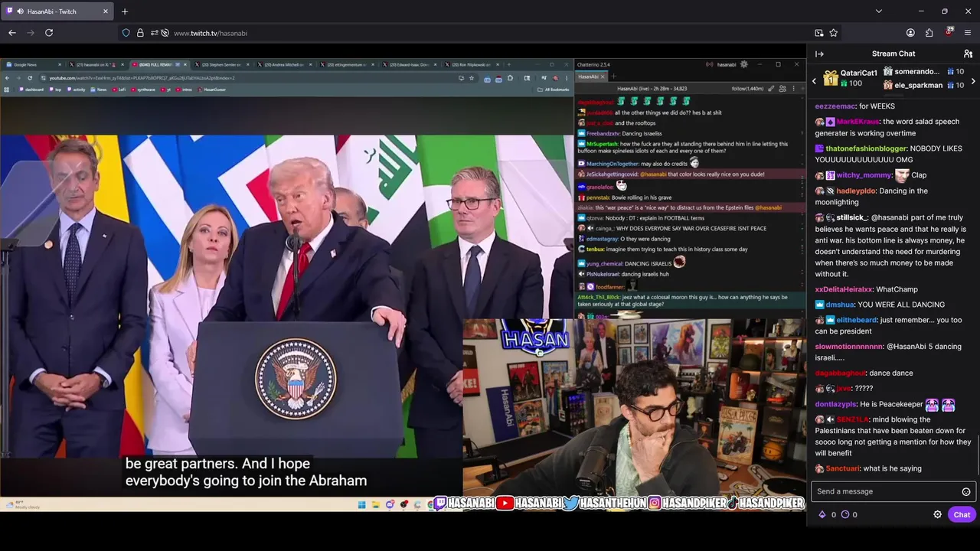Go back to previous page in Firefox

click(x=12, y=33)
